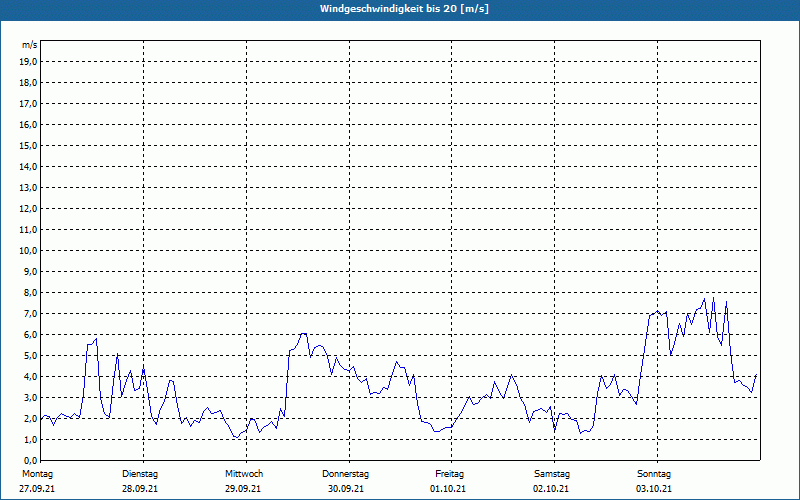The width and height of the screenshot is (800, 500).
Task: Click the 14,0 y-axis label
Action: pyautogui.click(x=29, y=167)
